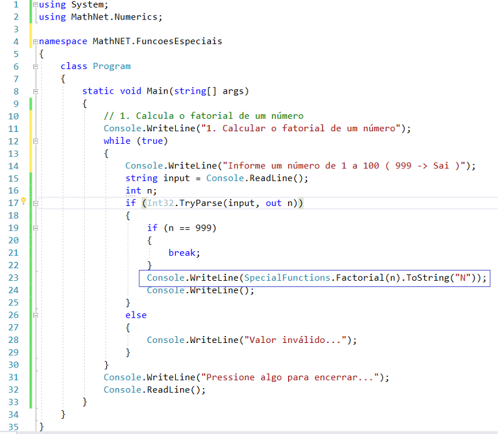Screen dimensions: 504x434
Task: Collapse the namespace MathNET.FuncoesEspeciais block
Action: click(35, 41)
